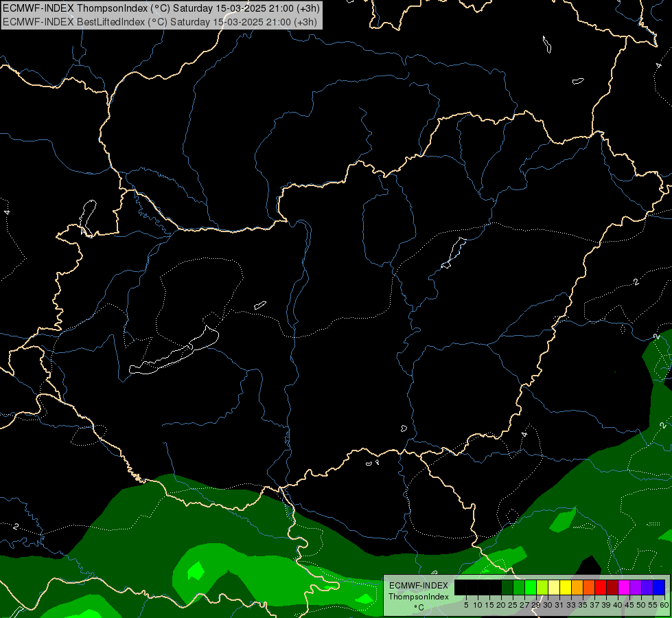Click legend scale value 35

(x=583, y=605)
